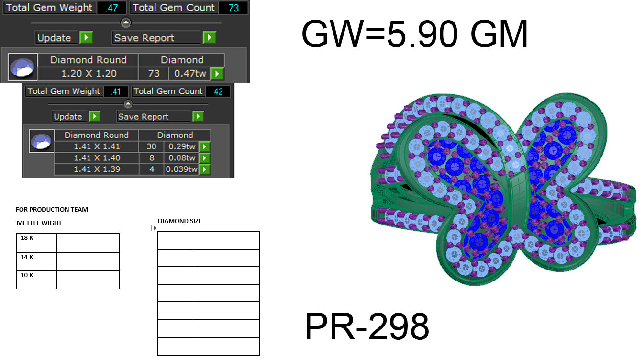
Task: Click Total Gem Count value 42
Action: click(218, 91)
